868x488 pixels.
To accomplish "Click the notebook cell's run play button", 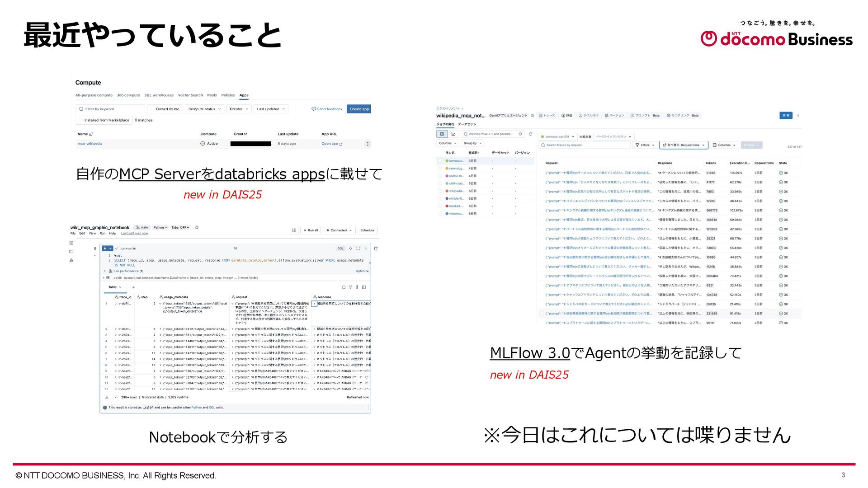I will tap(105, 249).
